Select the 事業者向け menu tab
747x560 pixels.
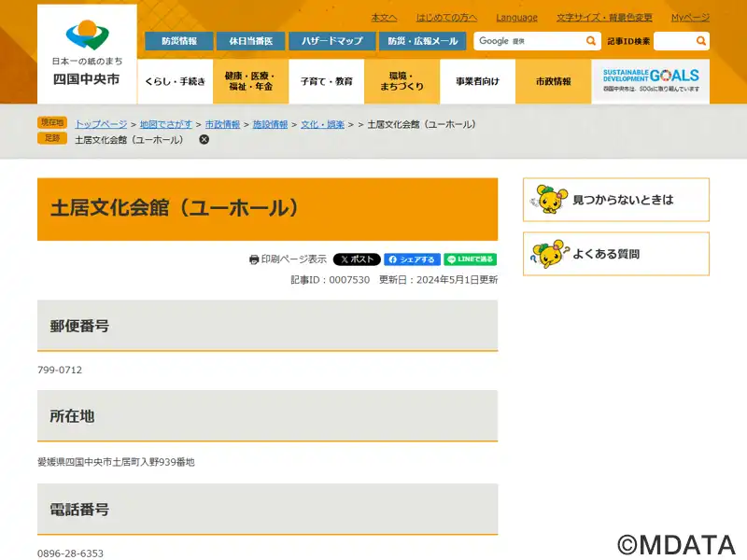click(478, 81)
